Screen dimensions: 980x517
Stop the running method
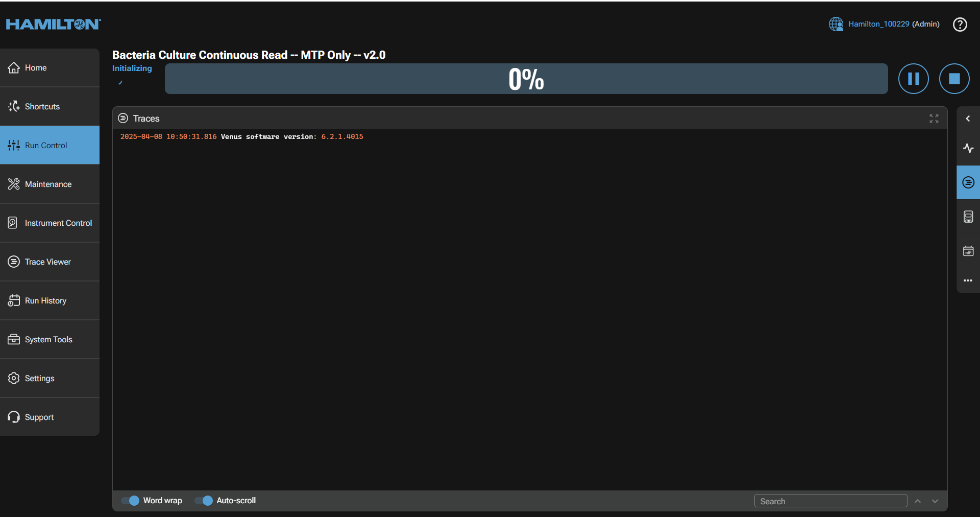point(954,79)
